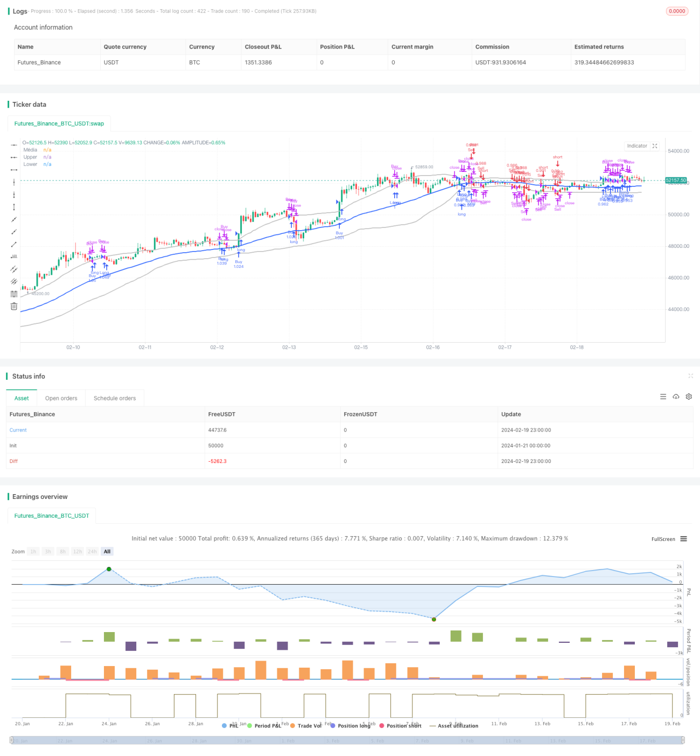Click the Estimated returns column header

(x=599, y=47)
